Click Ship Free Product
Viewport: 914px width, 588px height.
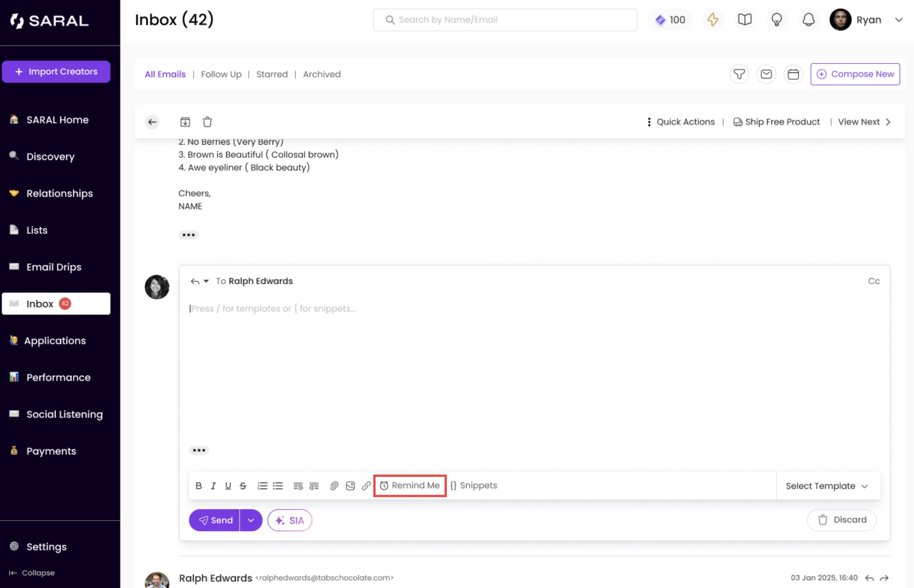(x=776, y=121)
